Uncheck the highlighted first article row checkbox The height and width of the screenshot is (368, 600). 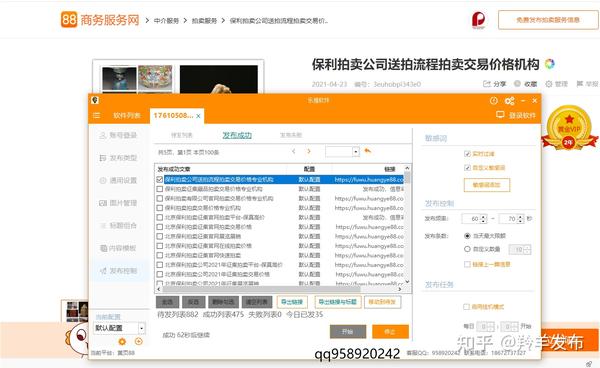pos(160,179)
